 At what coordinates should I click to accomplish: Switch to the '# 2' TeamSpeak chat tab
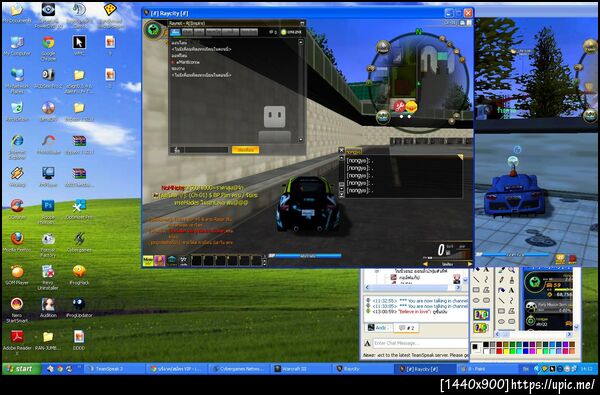[x=406, y=328]
